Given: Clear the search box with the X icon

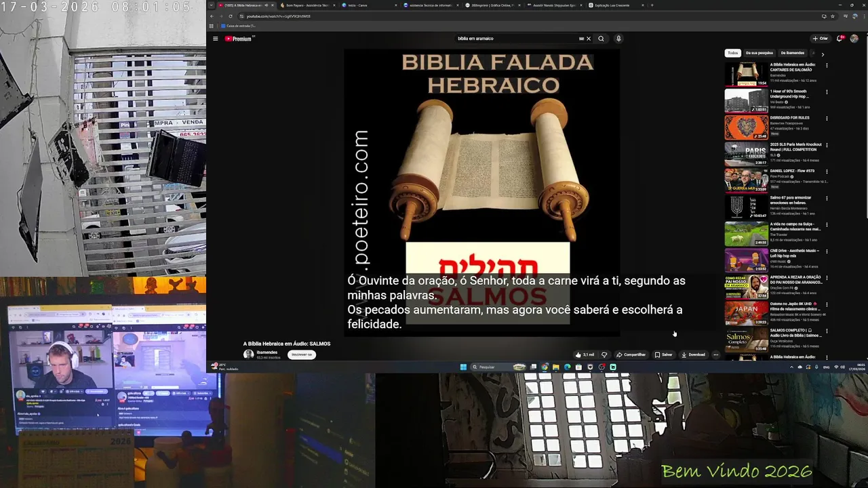Looking at the screenshot, I should [589, 39].
